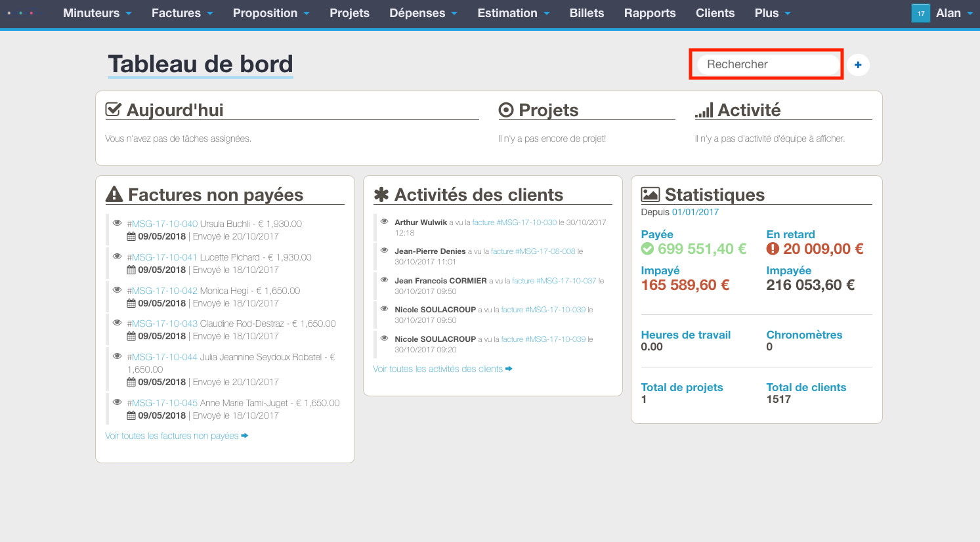Expand the Dépenses dropdown menu
The image size is (980, 542).
coord(423,13)
